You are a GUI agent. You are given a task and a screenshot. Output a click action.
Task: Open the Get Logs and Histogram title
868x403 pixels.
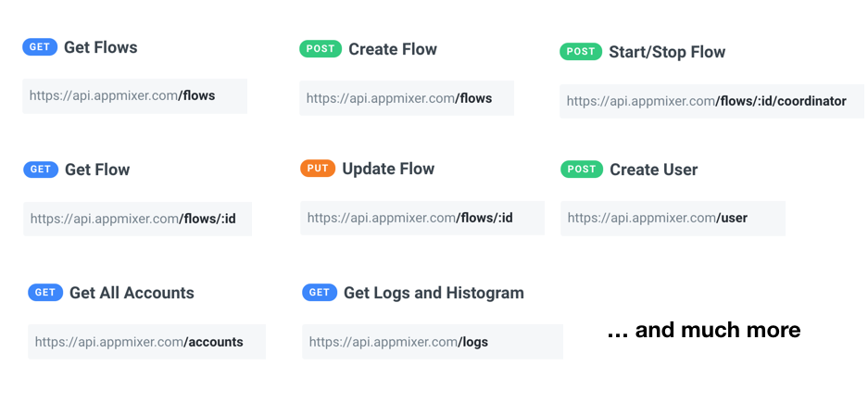click(x=434, y=292)
